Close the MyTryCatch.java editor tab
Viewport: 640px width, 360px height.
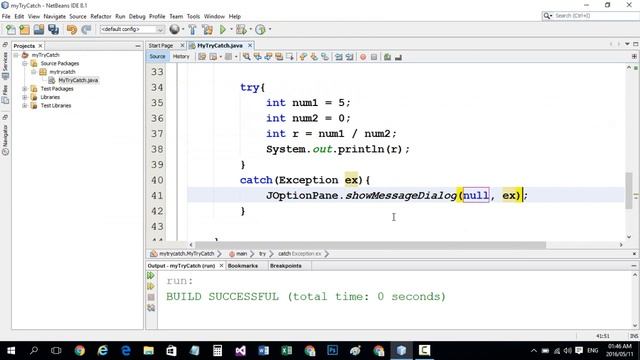click(x=250, y=45)
